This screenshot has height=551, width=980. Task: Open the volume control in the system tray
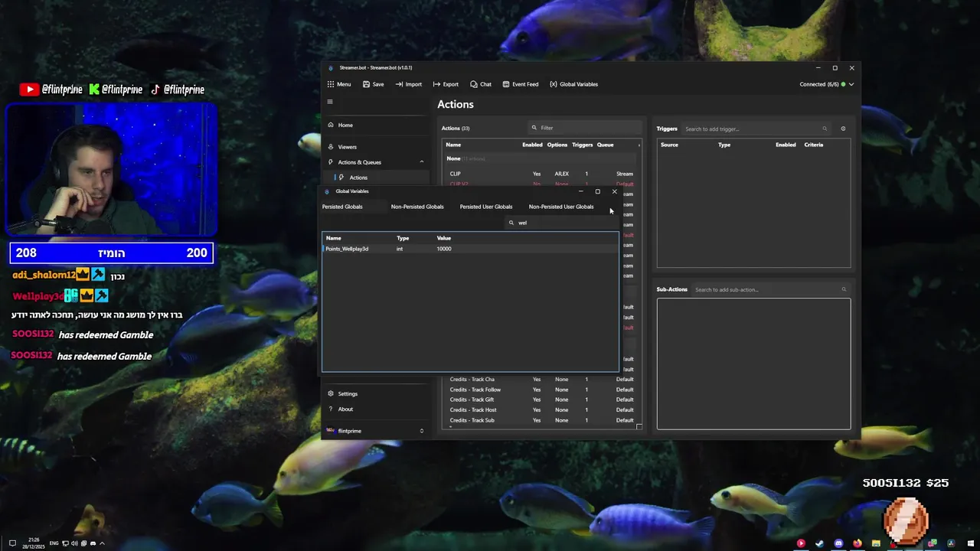(x=75, y=543)
